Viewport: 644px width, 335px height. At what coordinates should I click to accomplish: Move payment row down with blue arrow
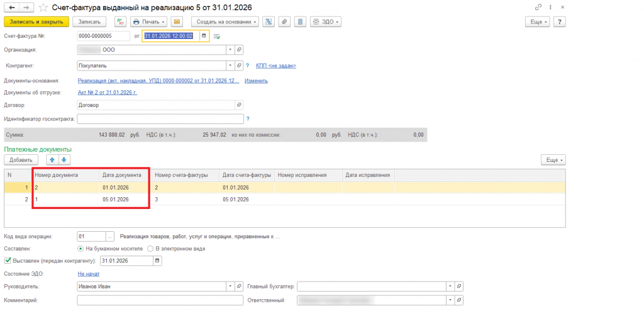pos(64,160)
